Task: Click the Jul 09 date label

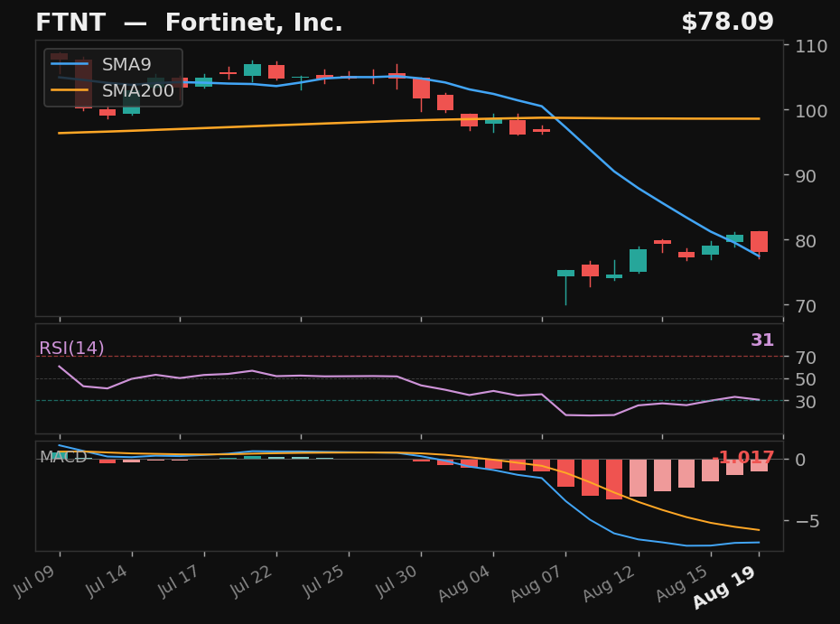Action: coord(34,582)
